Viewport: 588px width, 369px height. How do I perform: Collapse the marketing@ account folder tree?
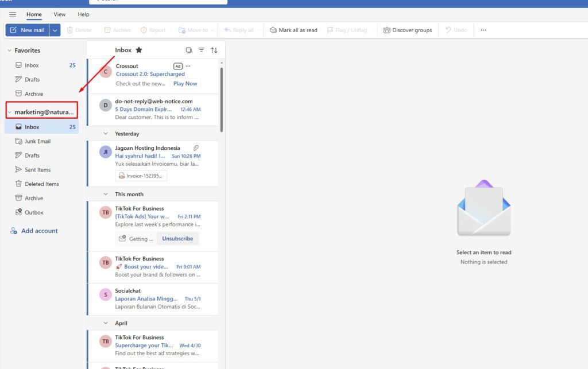[10, 112]
